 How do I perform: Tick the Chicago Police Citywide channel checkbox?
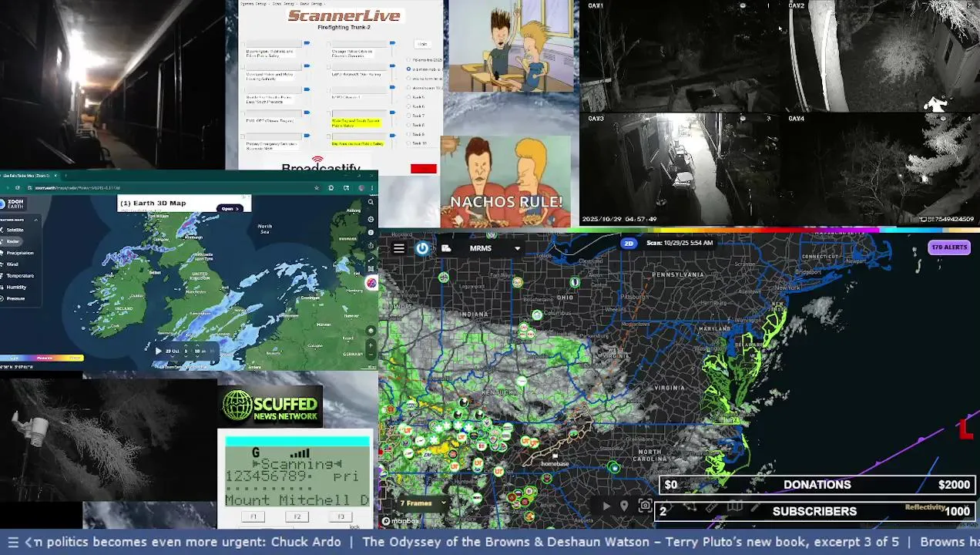328,44
